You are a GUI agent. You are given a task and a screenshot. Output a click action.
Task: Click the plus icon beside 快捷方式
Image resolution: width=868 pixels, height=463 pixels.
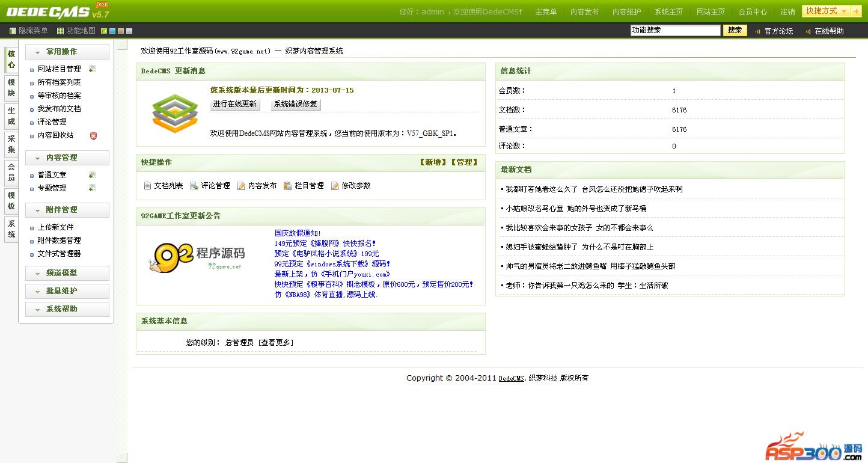(x=856, y=11)
